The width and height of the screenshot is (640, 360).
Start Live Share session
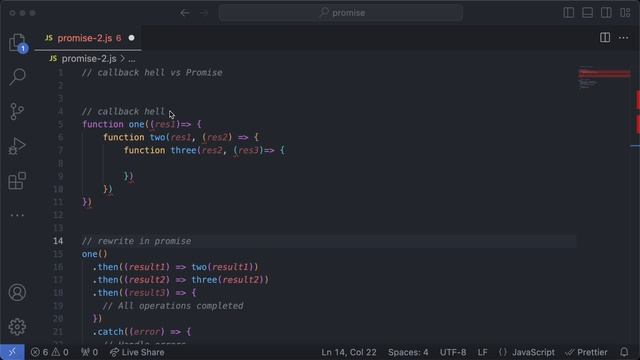(x=137, y=352)
